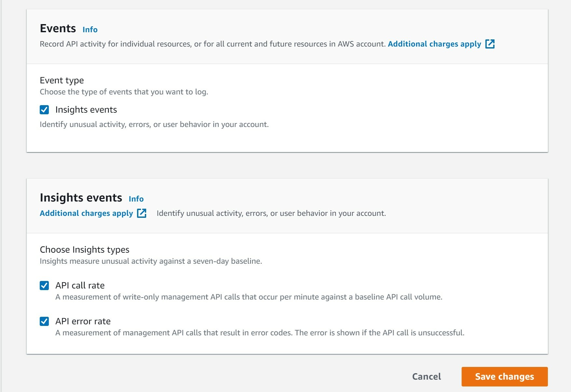Click the Cancel button
Screen dimensions: 571x392
pos(426,376)
